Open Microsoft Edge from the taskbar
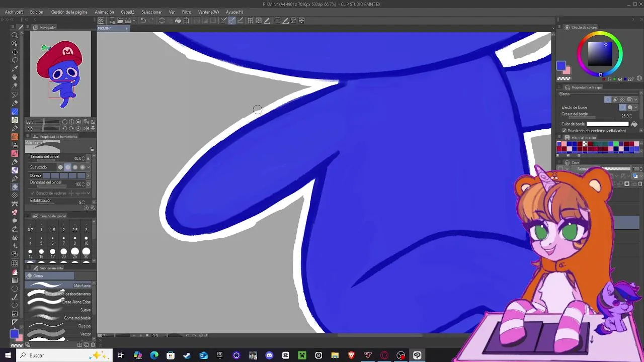 pyautogui.click(x=154, y=355)
